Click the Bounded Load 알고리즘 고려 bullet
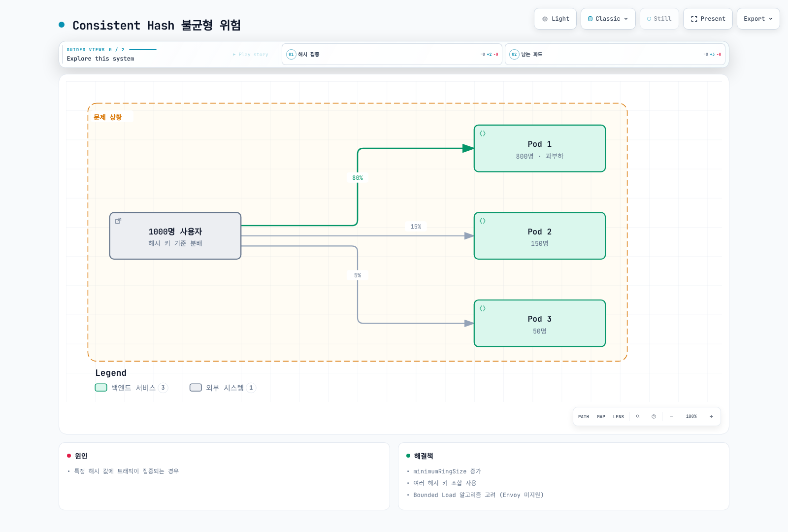The height and width of the screenshot is (532, 788). pyautogui.click(x=478, y=495)
